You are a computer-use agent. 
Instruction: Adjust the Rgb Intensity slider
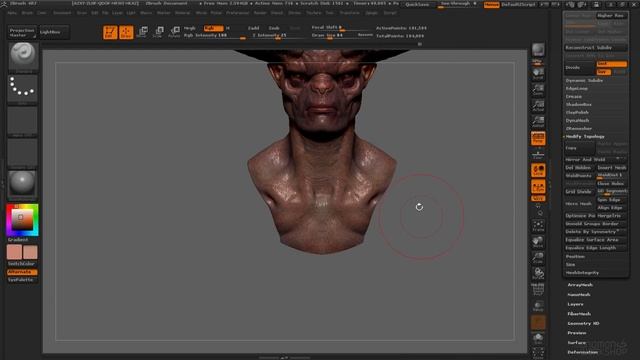click(x=214, y=36)
